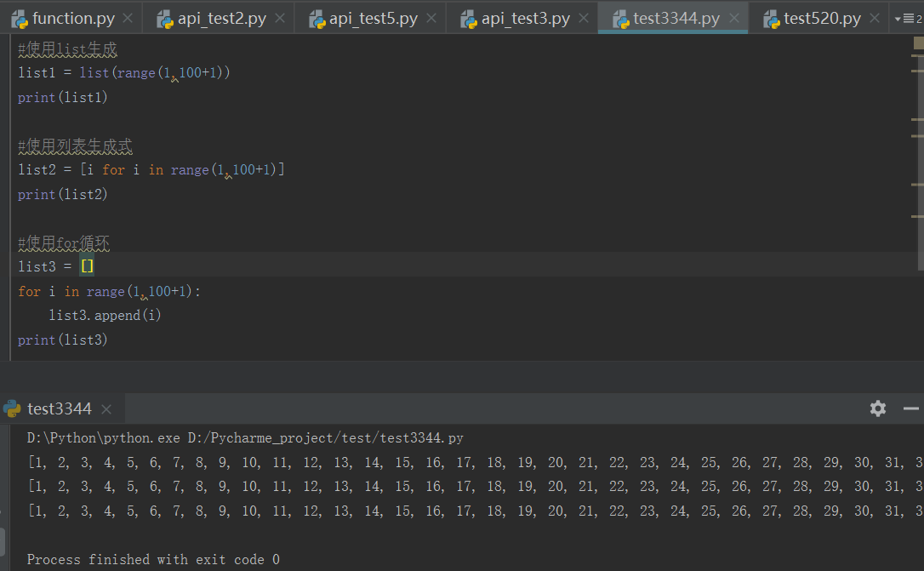
Task: Open run configuration settings gear
Action: click(877, 408)
